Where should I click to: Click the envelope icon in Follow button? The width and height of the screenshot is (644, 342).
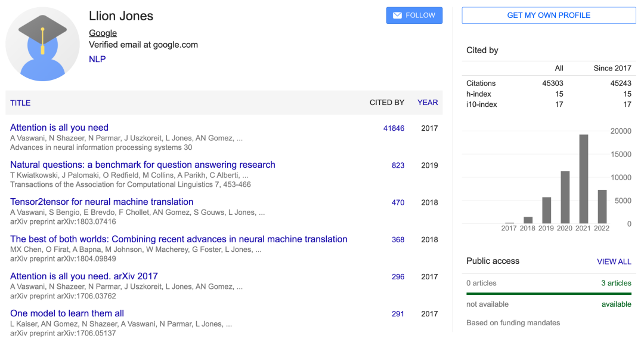coord(397,16)
